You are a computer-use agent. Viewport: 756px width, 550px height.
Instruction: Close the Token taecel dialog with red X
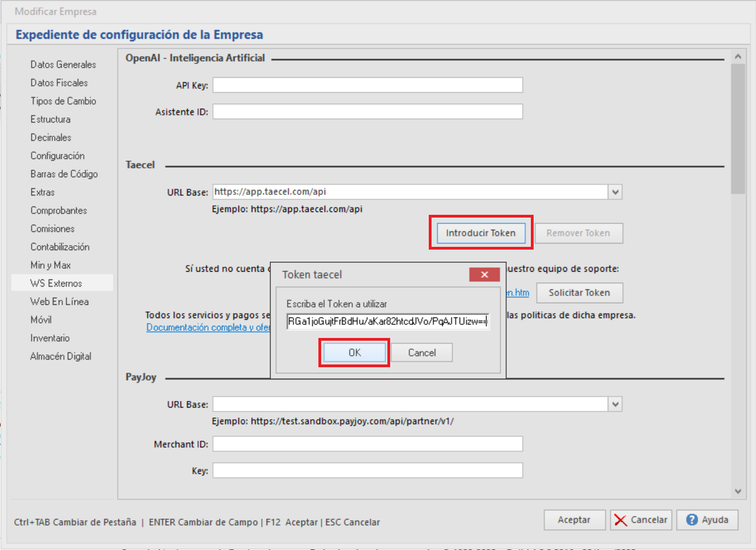[484, 274]
